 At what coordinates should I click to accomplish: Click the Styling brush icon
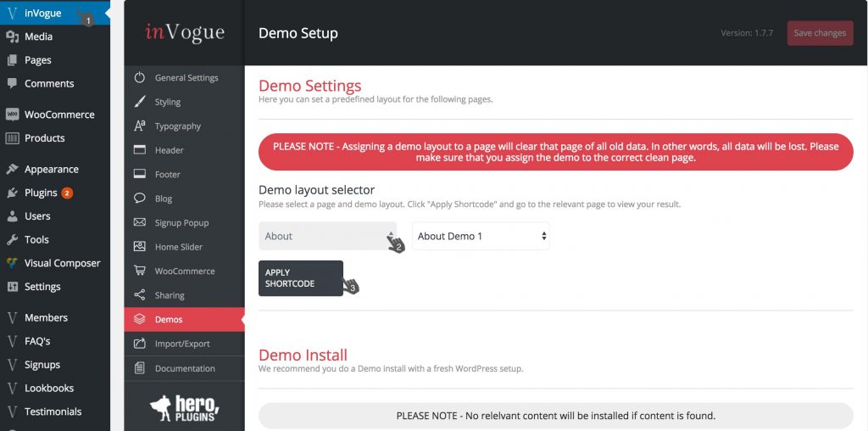click(140, 102)
